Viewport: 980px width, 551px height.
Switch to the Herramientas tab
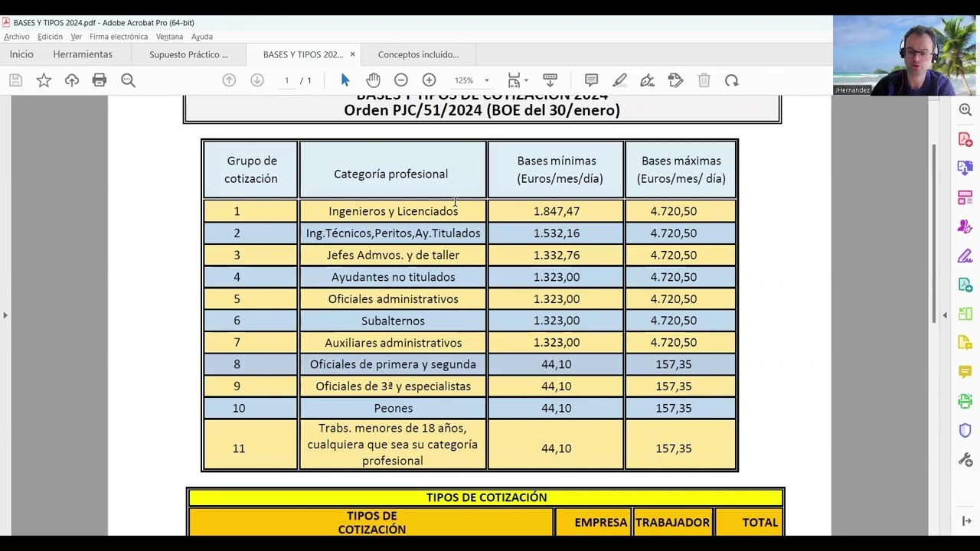tap(83, 54)
